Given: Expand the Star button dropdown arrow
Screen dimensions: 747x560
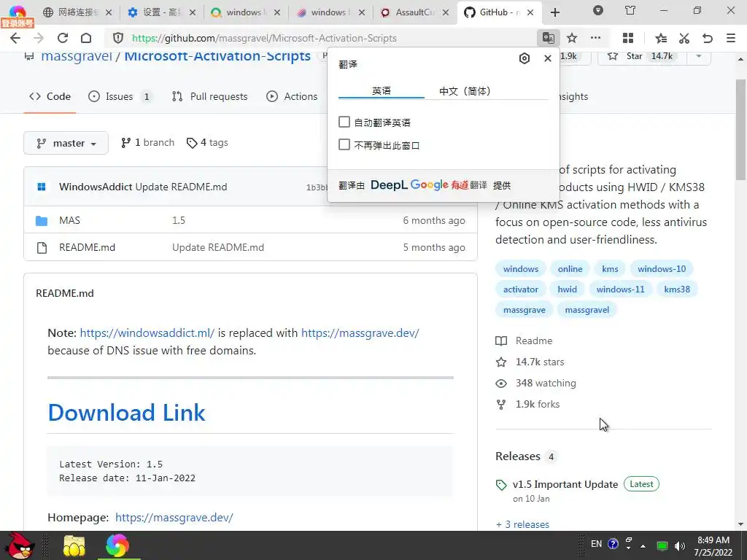Looking at the screenshot, I should (698, 56).
